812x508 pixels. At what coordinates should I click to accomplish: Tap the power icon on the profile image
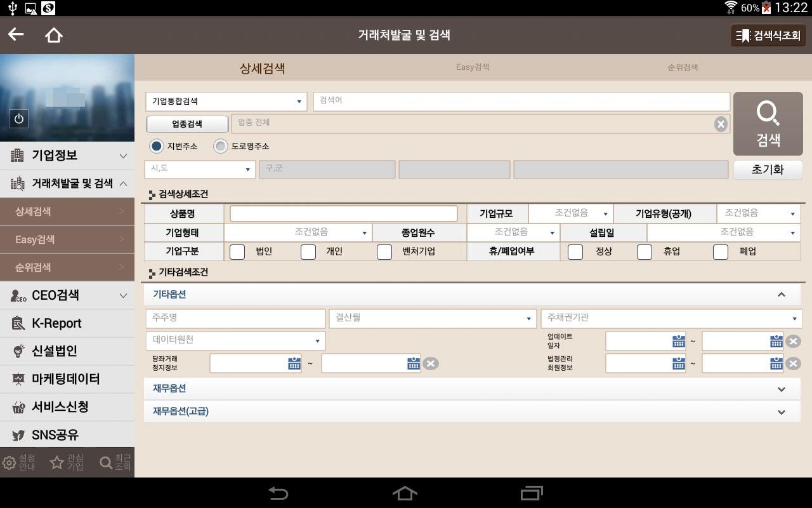pyautogui.click(x=19, y=119)
